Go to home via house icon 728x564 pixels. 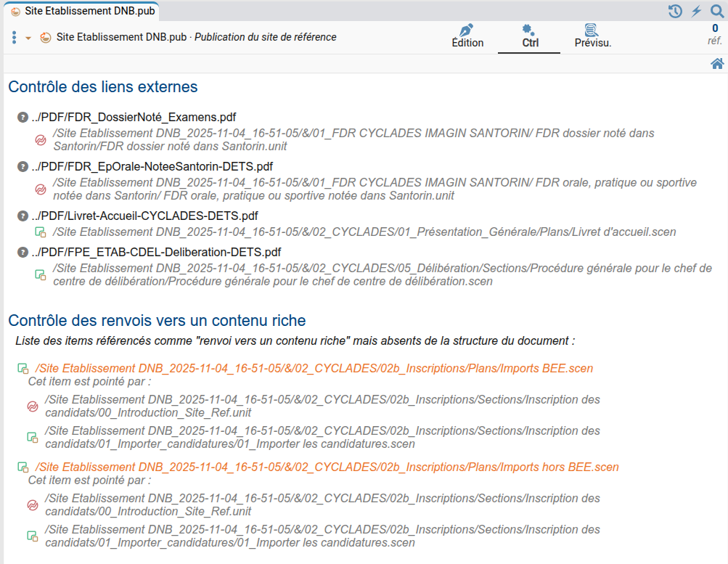click(717, 64)
